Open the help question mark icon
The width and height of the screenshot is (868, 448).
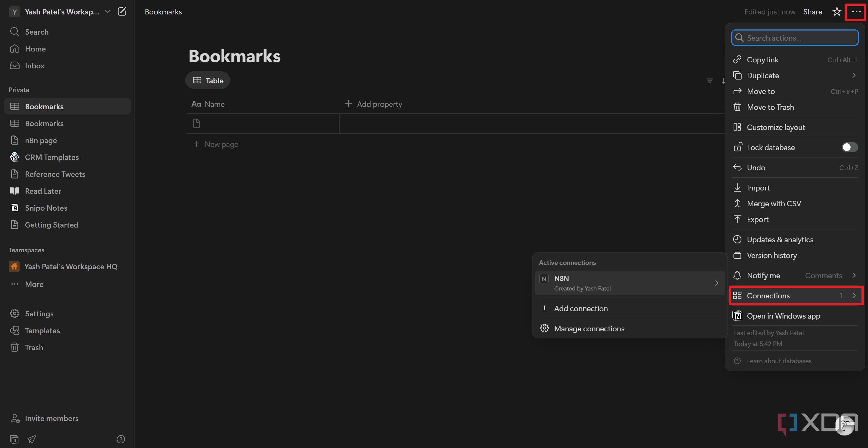pos(121,439)
